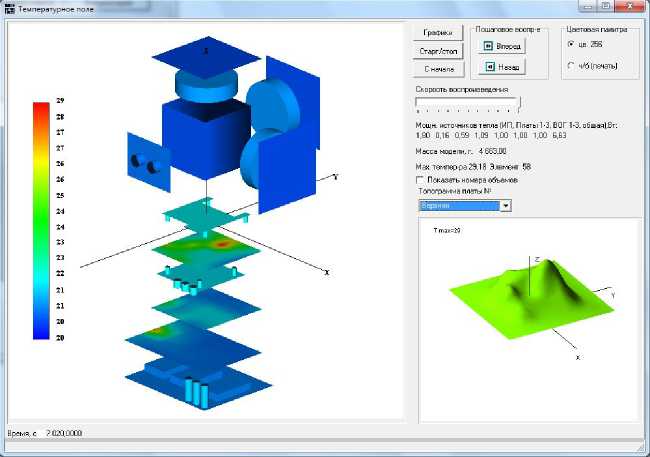This screenshot has width=650, height=457.
Task: Click the Старт/стоп button
Action: (438, 51)
